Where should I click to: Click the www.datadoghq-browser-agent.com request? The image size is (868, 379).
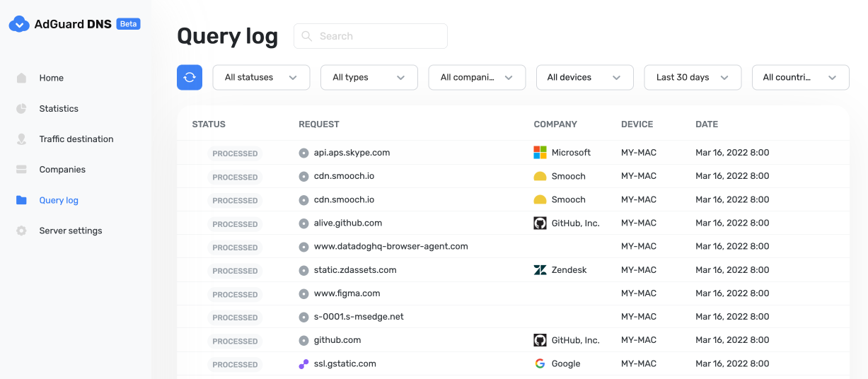point(391,246)
